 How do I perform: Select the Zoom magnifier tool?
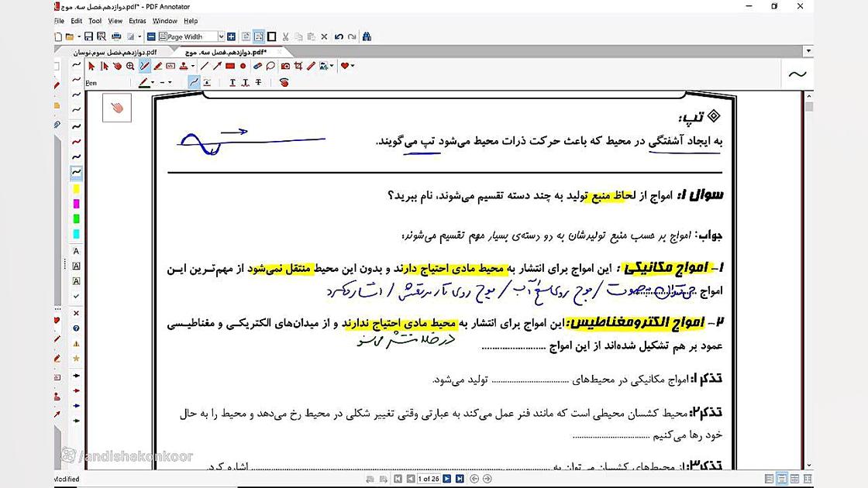130,66
